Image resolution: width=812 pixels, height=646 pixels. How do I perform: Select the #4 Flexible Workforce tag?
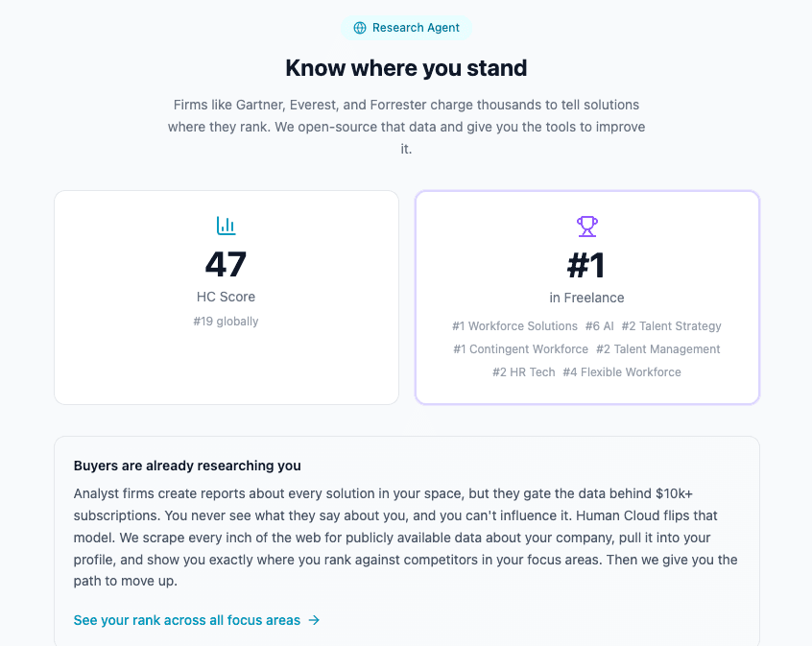coord(621,372)
